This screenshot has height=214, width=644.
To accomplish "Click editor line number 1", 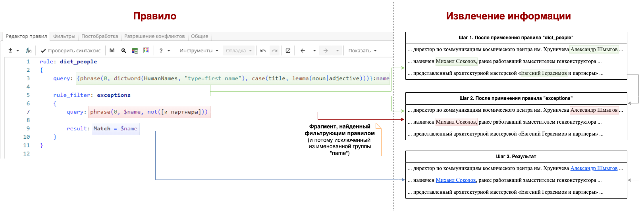I will pyautogui.click(x=28, y=61).
